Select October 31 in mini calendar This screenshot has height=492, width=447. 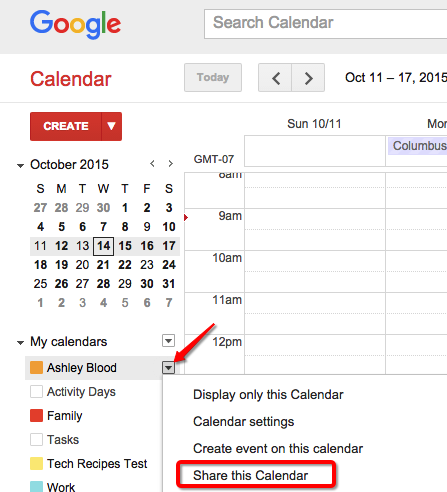pyautogui.click(x=169, y=284)
